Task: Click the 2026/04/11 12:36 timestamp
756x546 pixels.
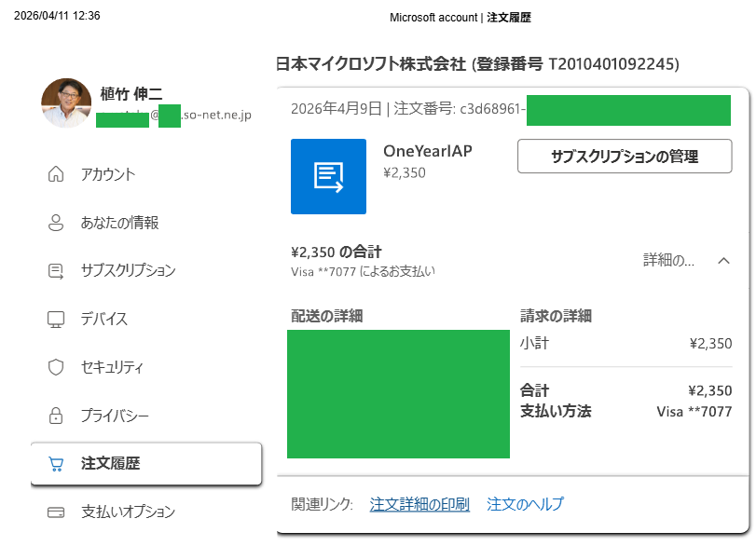Action: [57, 16]
